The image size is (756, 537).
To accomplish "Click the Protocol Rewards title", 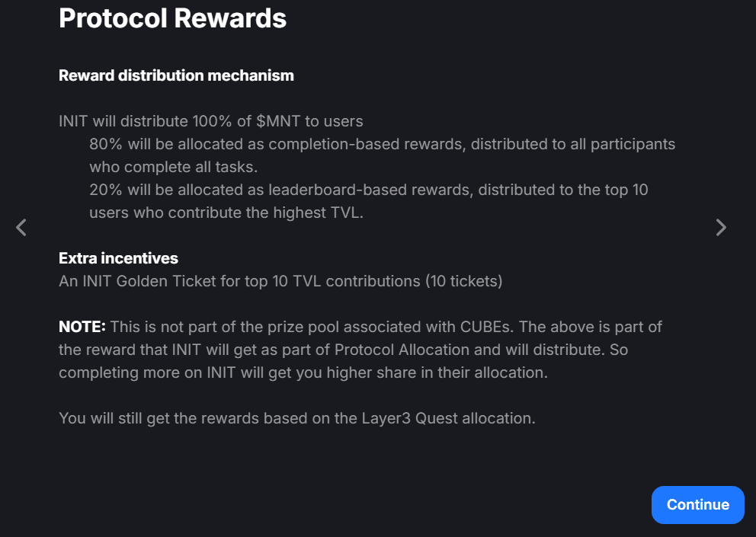I will point(172,18).
